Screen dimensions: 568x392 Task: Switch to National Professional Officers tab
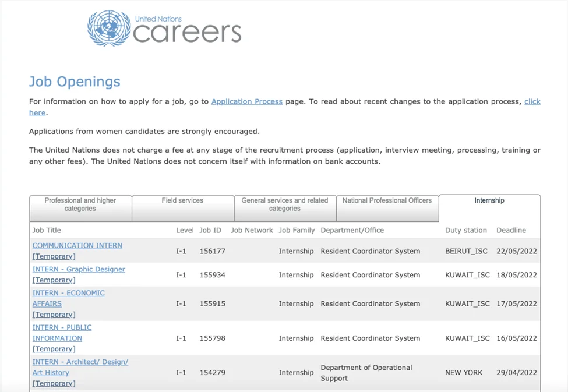(387, 201)
